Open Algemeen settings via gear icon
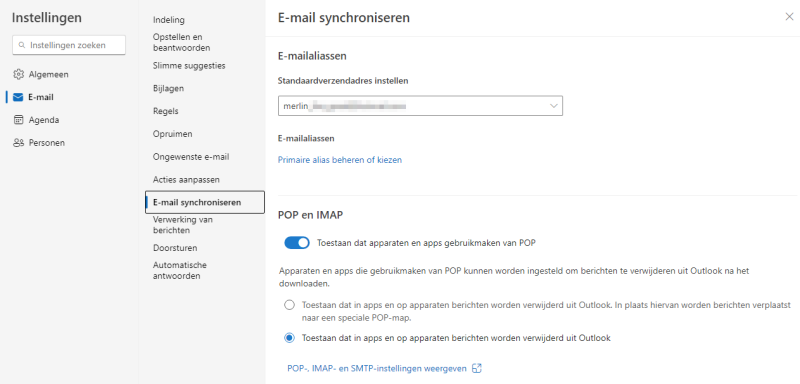The height and width of the screenshot is (384, 800). click(19, 74)
